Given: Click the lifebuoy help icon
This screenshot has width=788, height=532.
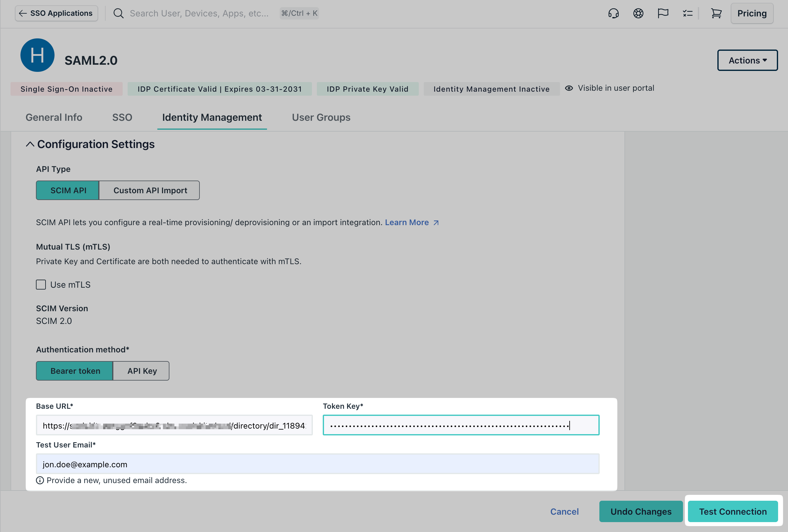Looking at the screenshot, I should [x=638, y=13].
